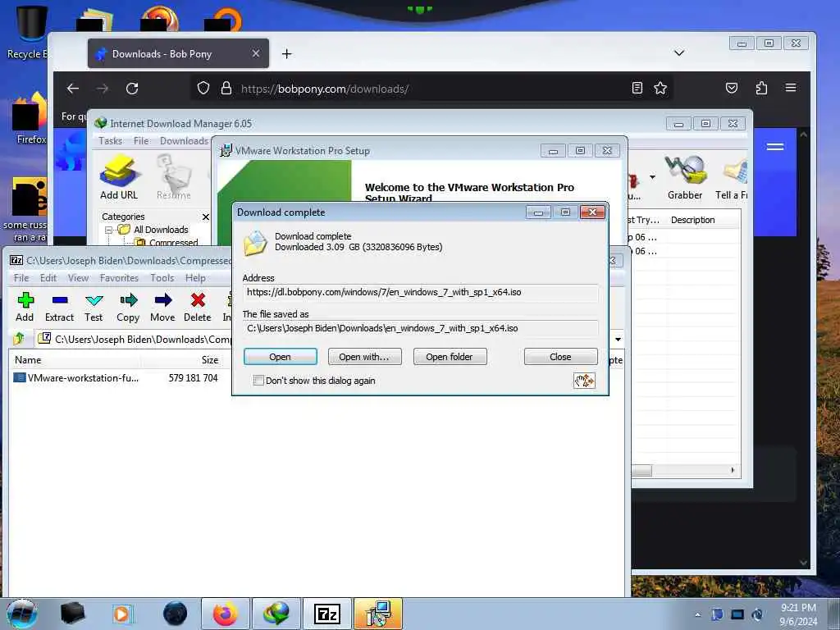Close the IDM Categories panel

206,217
